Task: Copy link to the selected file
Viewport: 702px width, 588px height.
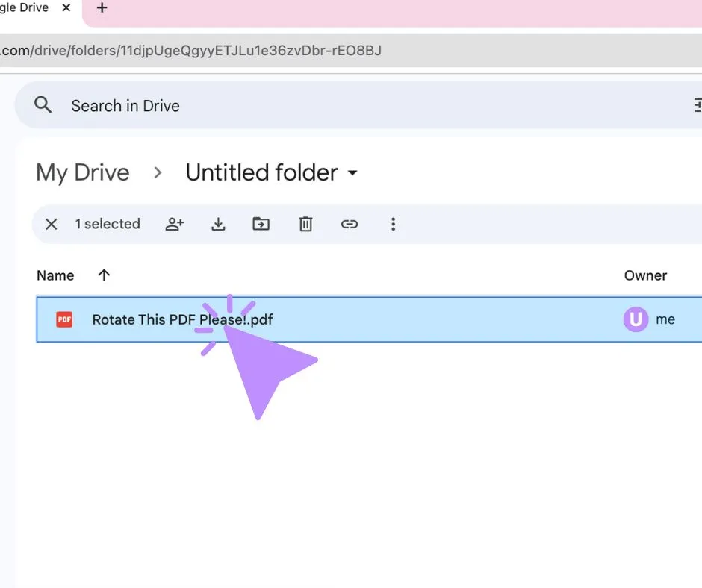Action: coord(350,224)
